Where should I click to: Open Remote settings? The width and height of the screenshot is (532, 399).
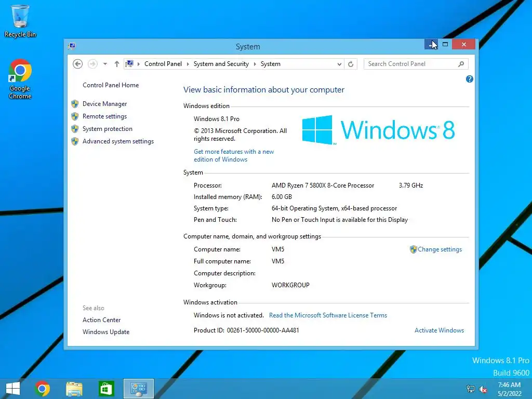point(104,116)
